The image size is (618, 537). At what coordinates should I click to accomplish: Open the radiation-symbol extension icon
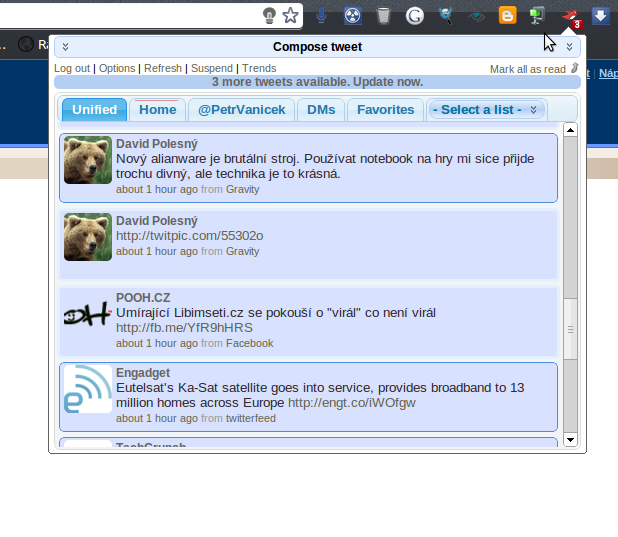click(x=353, y=16)
